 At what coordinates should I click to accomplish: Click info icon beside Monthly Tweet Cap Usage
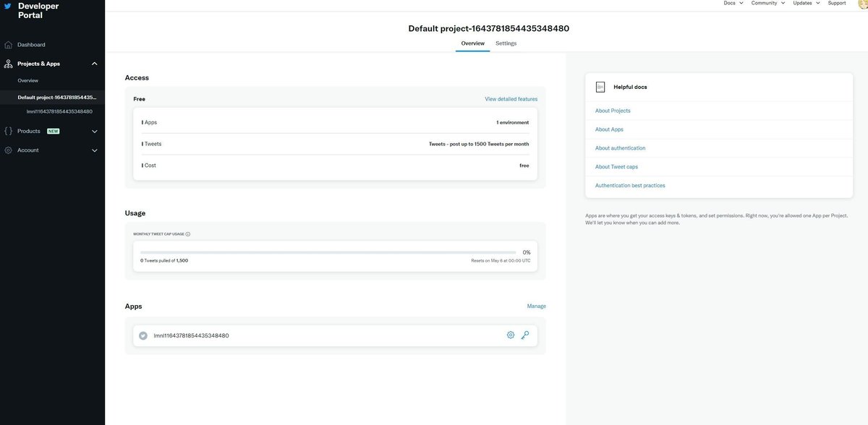[x=188, y=234]
